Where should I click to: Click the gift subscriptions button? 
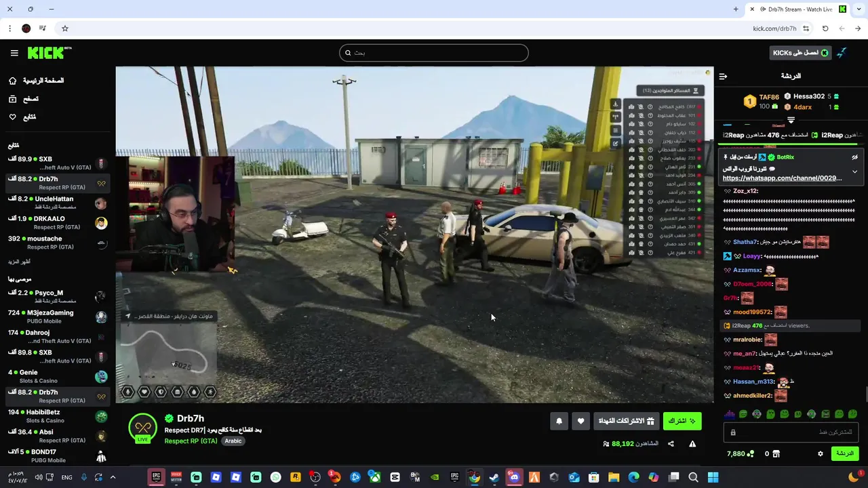[626, 421]
